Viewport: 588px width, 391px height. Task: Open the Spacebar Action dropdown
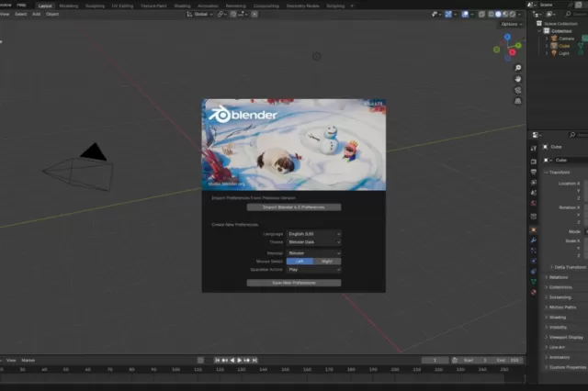[314, 270]
